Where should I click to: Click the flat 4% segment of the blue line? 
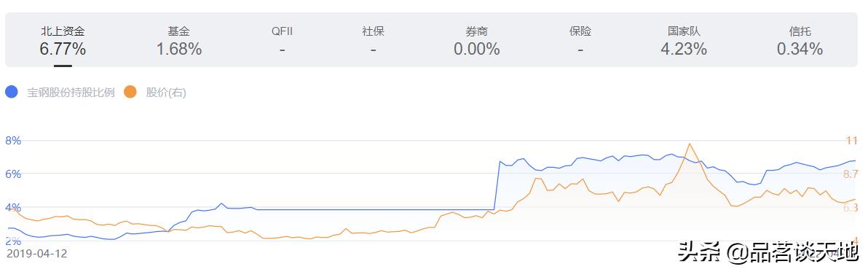point(375,209)
